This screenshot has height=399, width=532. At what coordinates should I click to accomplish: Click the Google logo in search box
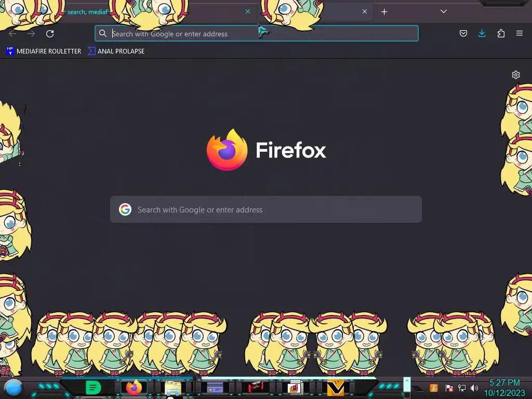(x=125, y=209)
